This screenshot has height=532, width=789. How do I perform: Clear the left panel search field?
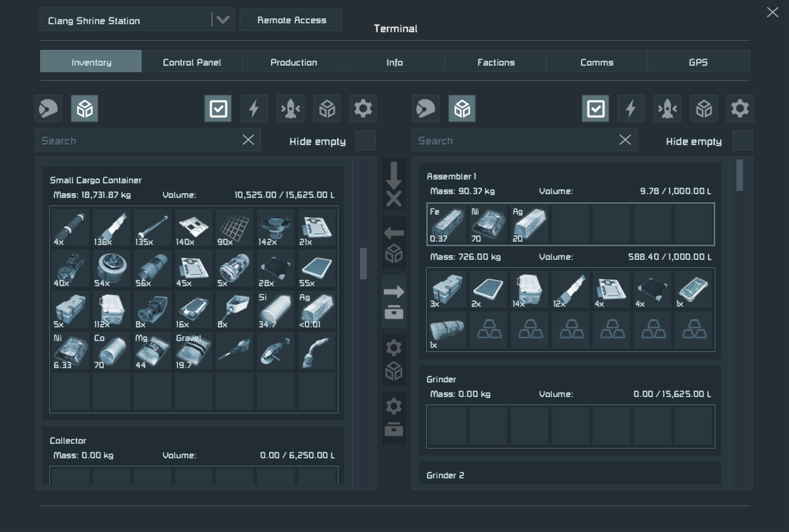pos(248,140)
